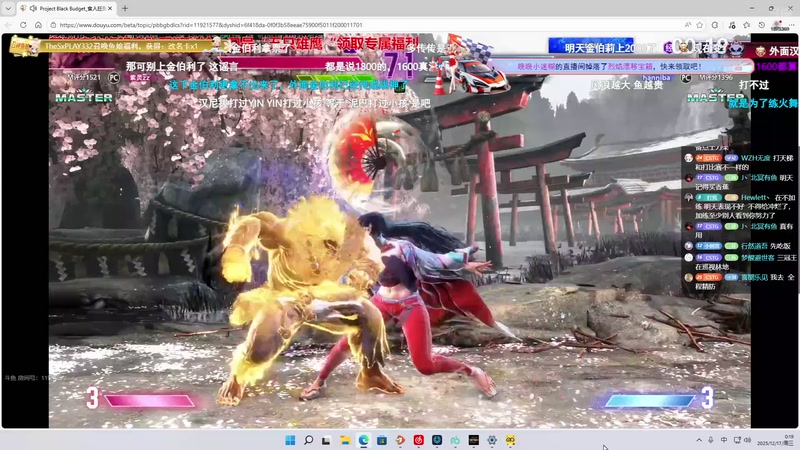Open the browser History icon
Viewport: 800px width, 450px height.
(762, 24)
